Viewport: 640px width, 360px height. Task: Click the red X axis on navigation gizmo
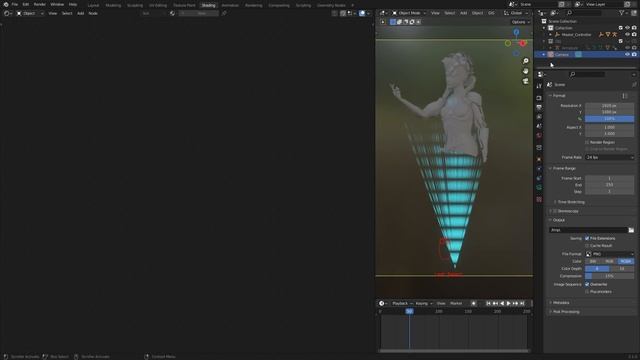click(523, 43)
